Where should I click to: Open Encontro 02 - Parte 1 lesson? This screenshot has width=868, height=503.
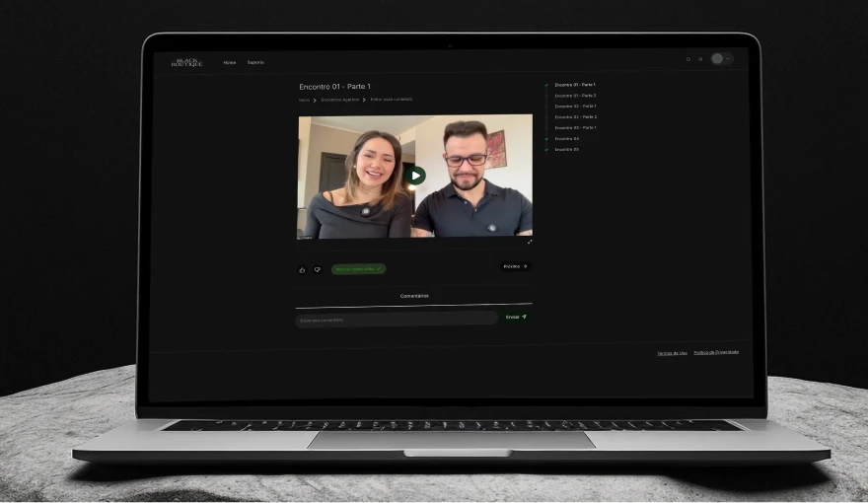575,107
